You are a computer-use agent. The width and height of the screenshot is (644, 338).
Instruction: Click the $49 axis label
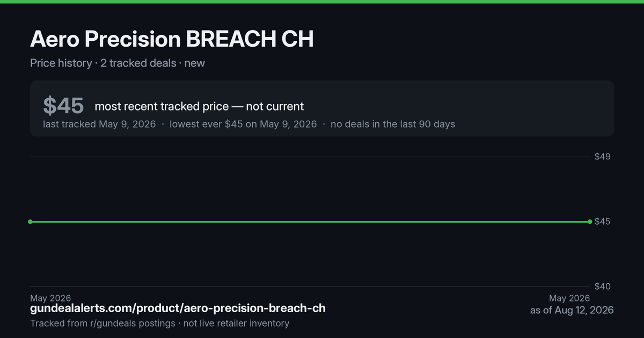(603, 157)
